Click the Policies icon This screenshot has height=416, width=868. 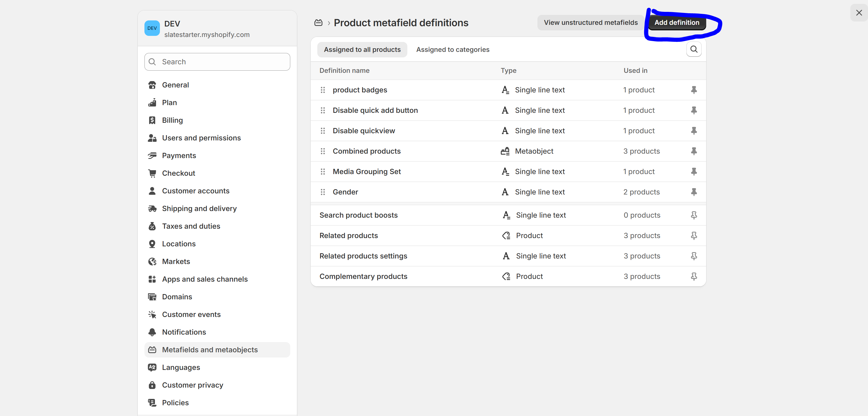[x=152, y=402]
